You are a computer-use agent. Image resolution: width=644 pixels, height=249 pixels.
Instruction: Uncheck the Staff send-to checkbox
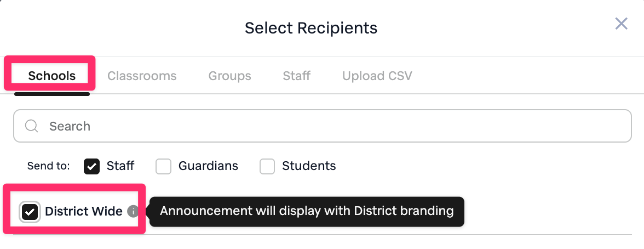91,166
